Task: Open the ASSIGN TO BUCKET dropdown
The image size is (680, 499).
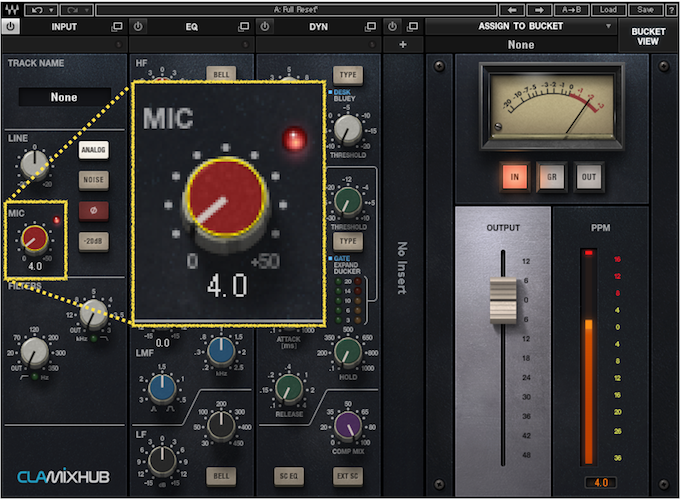Action: [521, 26]
